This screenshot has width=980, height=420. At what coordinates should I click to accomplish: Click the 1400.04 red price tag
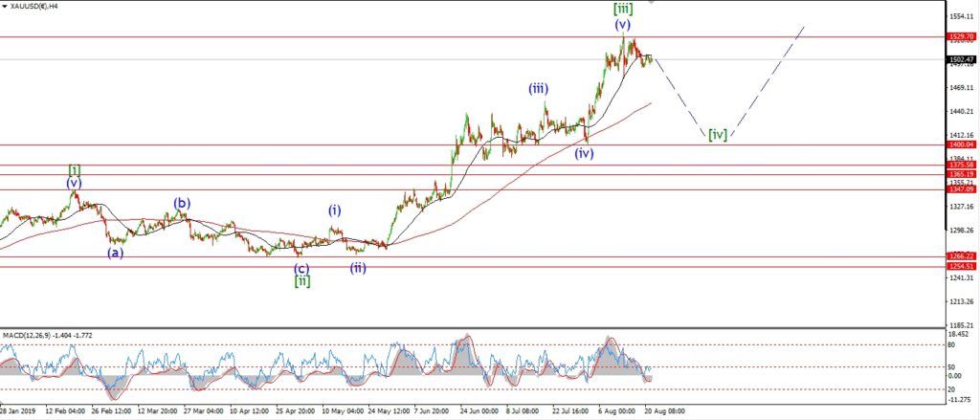pyautogui.click(x=961, y=145)
